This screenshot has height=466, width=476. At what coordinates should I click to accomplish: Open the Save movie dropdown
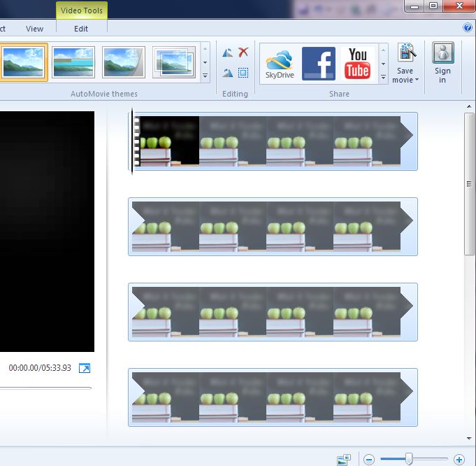tap(406, 76)
